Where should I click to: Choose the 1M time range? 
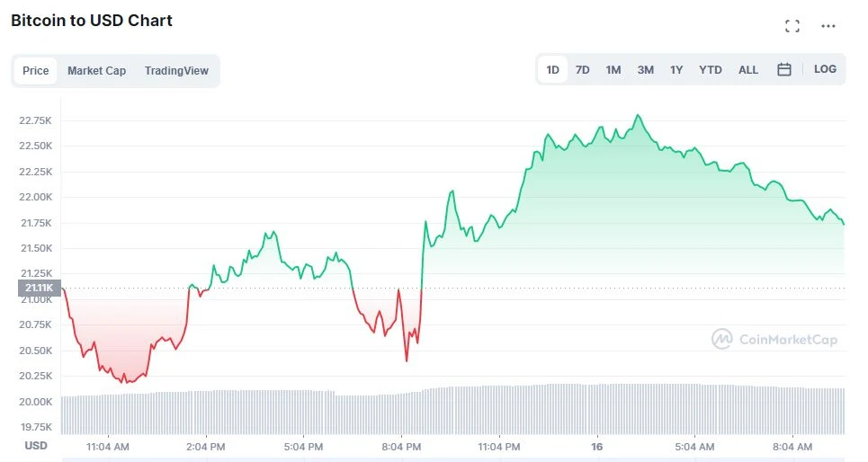613,69
